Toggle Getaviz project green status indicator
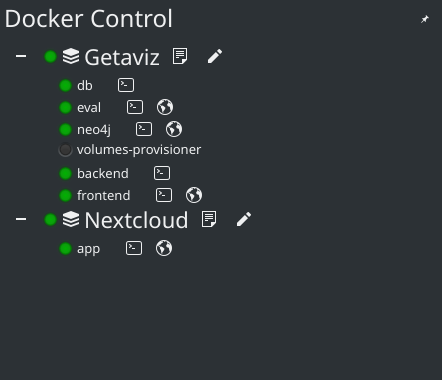The height and width of the screenshot is (380, 442). coord(50,56)
